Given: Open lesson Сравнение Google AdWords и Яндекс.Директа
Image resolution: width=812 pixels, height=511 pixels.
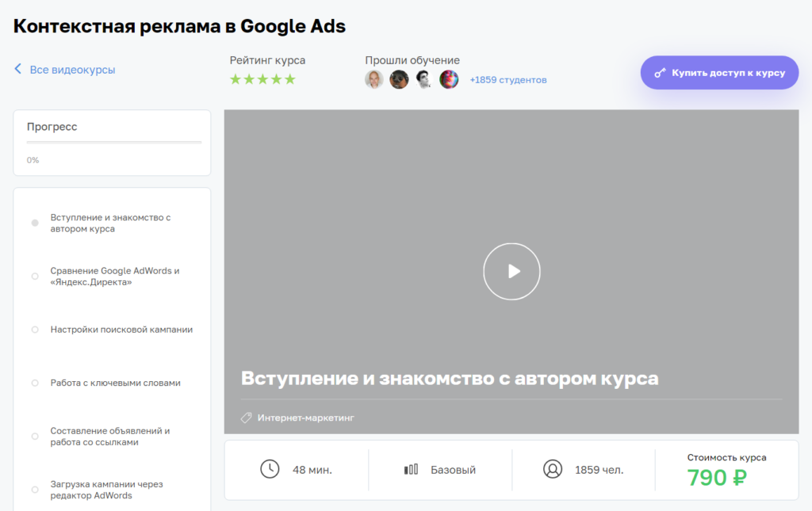Looking at the screenshot, I should (x=115, y=276).
